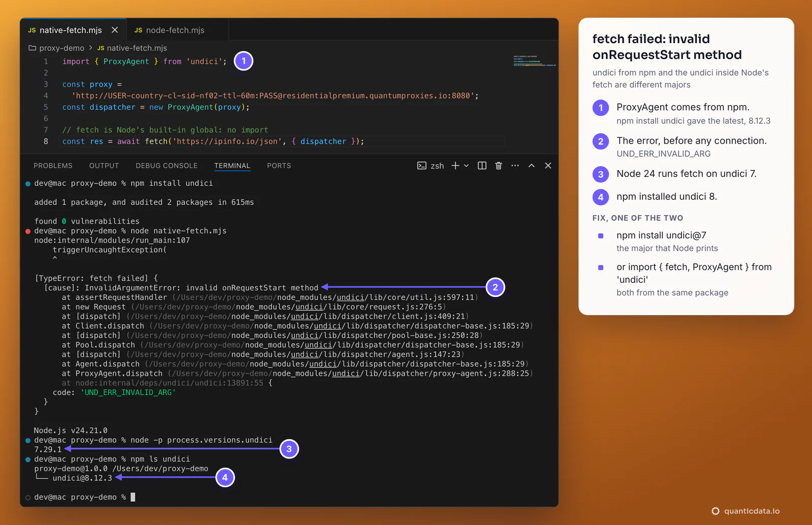Open undici link in util.js:597:11 stack line
The width and height of the screenshot is (812, 525).
[x=350, y=297]
